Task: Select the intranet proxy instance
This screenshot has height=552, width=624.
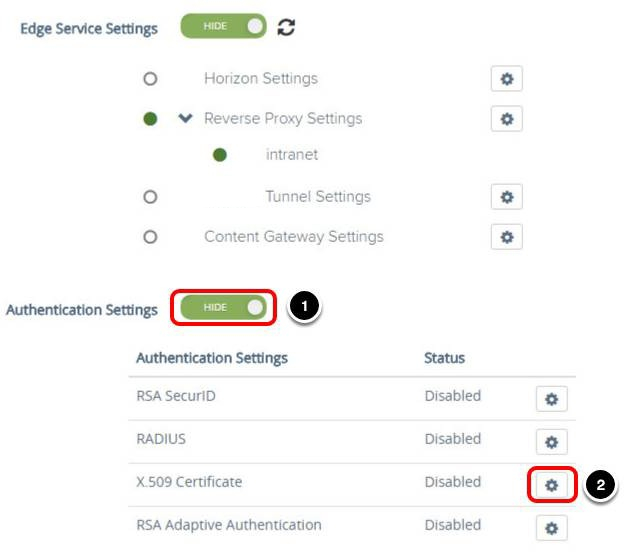Action: pyautogui.click(x=292, y=155)
